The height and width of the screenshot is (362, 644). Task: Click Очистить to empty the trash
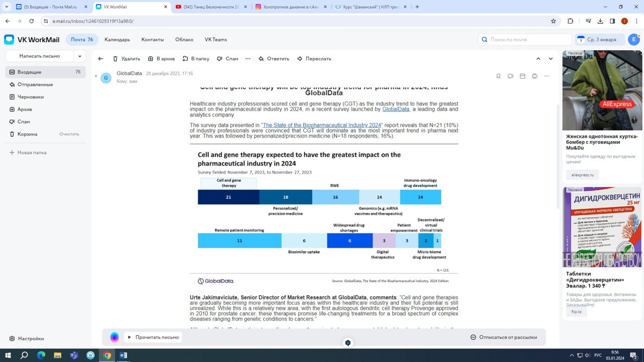point(69,134)
